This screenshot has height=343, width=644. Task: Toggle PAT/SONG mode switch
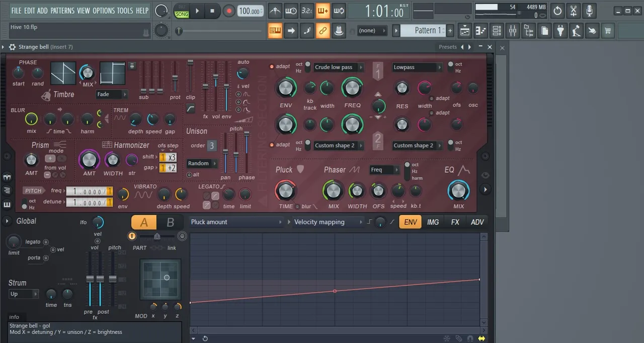182,12
